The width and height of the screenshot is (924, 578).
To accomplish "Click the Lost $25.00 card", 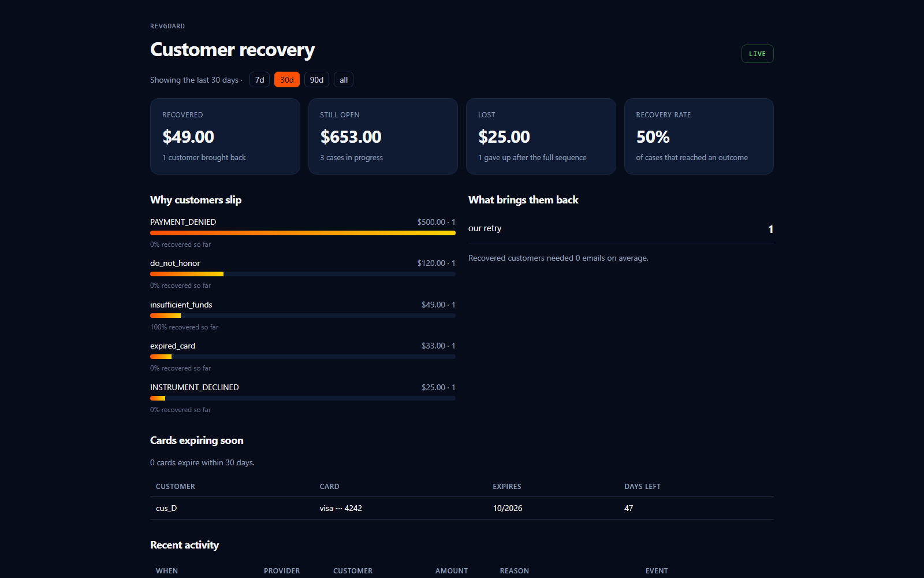I will click(x=541, y=136).
